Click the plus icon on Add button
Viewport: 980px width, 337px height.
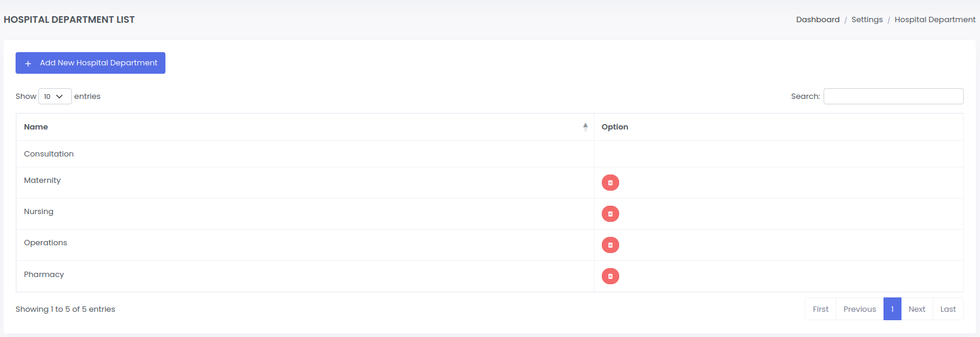[28, 64]
